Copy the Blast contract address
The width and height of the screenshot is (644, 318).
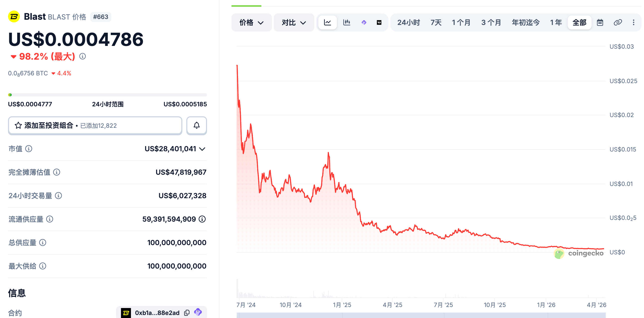click(187, 313)
